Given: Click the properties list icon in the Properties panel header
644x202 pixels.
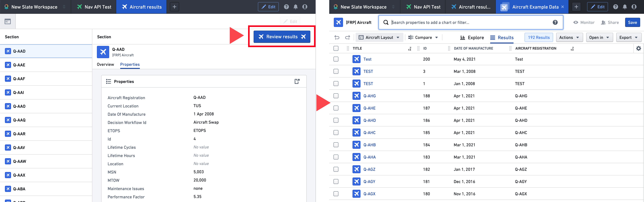Looking at the screenshot, I should click(x=109, y=81).
